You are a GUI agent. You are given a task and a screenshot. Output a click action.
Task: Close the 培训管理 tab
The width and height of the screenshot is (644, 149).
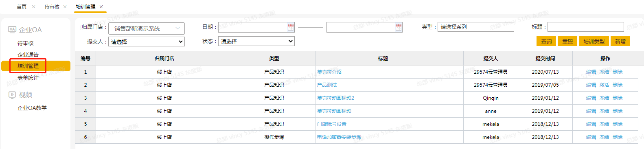coord(101,7)
